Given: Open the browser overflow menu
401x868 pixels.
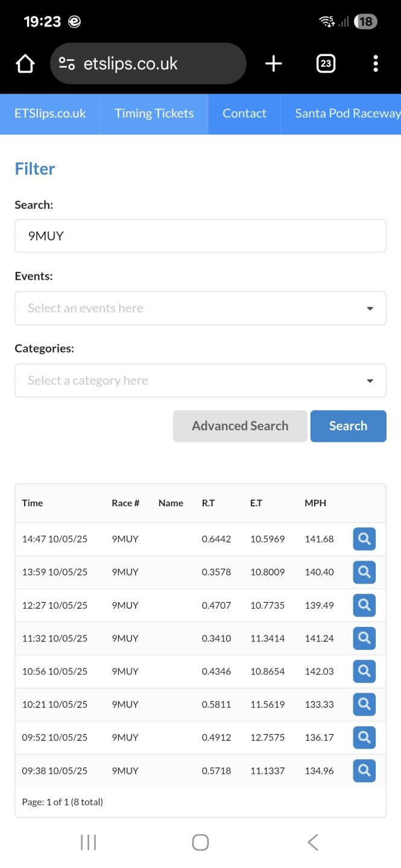Looking at the screenshot, I should [x=375, y=63].
